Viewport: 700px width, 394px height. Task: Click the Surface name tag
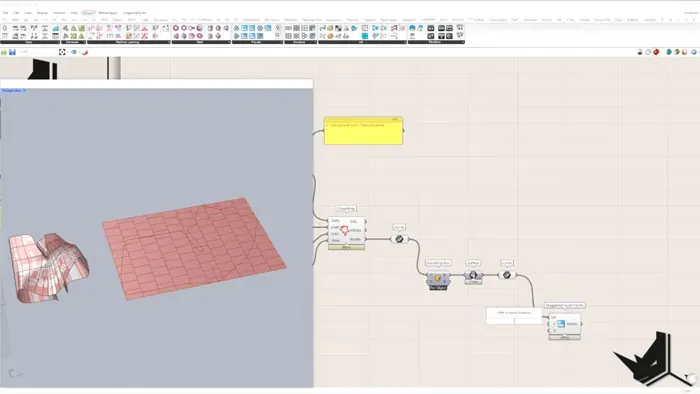point(473,263)
